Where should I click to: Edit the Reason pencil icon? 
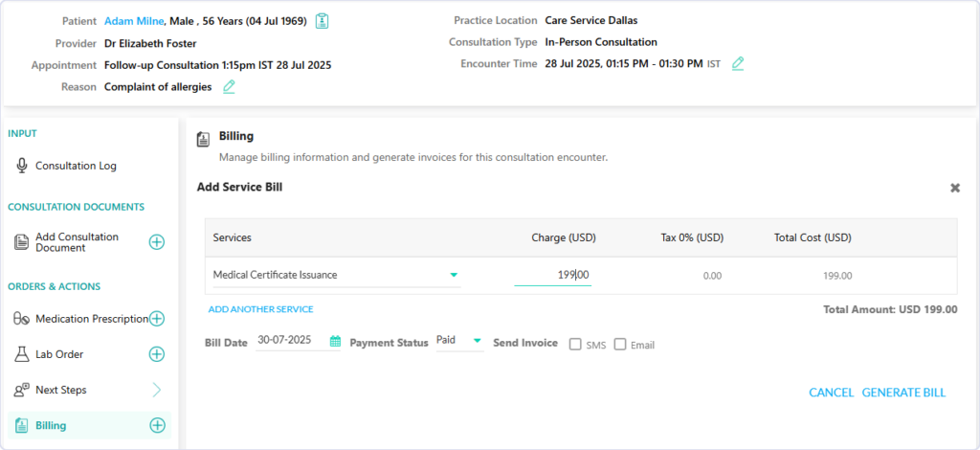click(x=229, y=87)
